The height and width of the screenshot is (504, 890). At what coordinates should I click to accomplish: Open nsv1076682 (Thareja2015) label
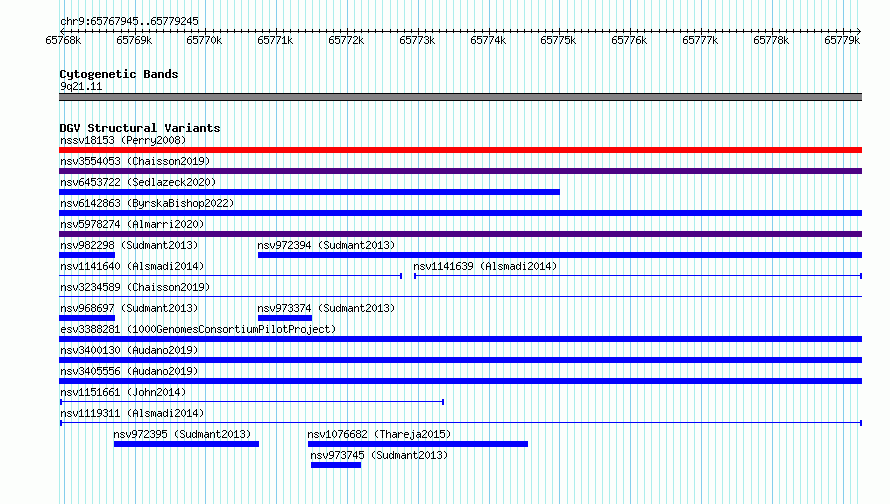tap(379, 434)
